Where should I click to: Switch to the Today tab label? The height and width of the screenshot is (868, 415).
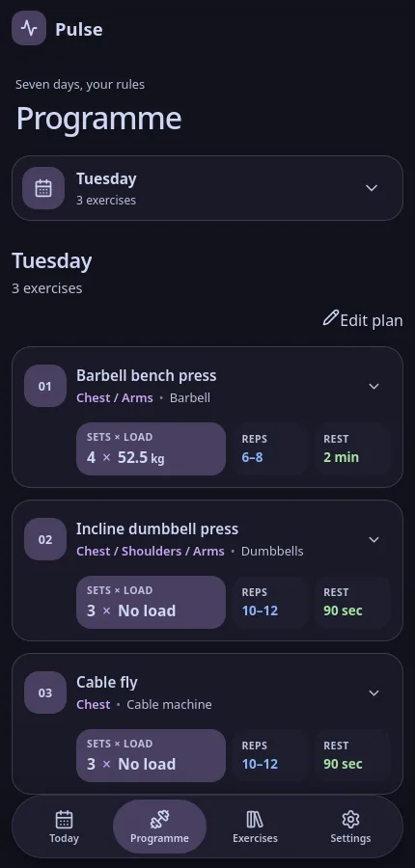pos(64,838)
